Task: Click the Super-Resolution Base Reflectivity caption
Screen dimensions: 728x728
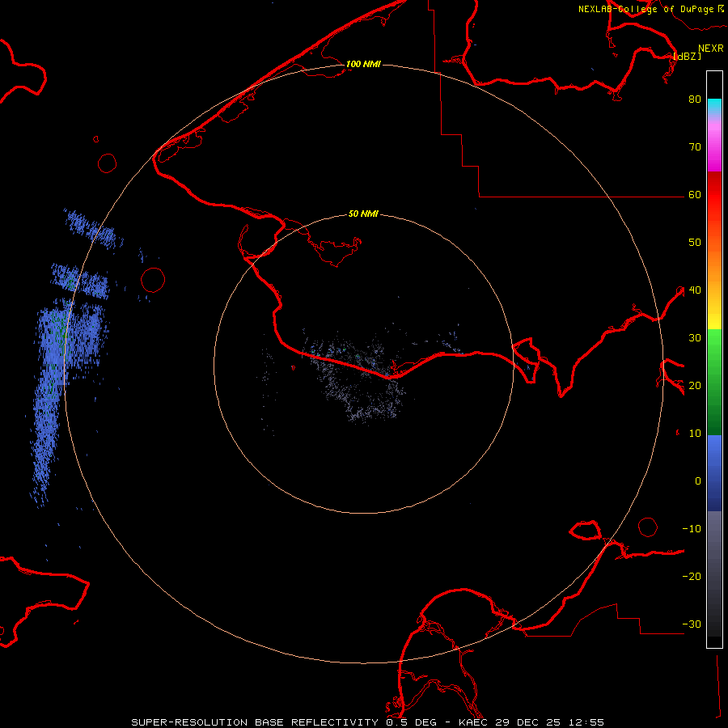Action: (x=368, y=722)
